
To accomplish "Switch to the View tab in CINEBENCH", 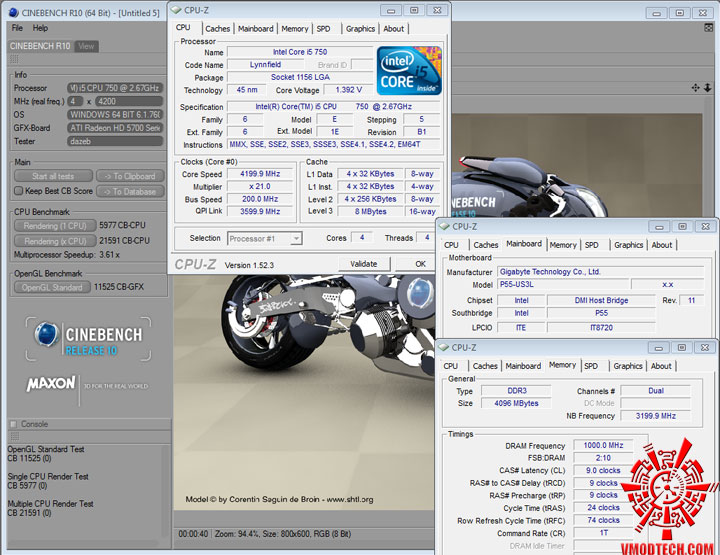I will tap(87, 46).
